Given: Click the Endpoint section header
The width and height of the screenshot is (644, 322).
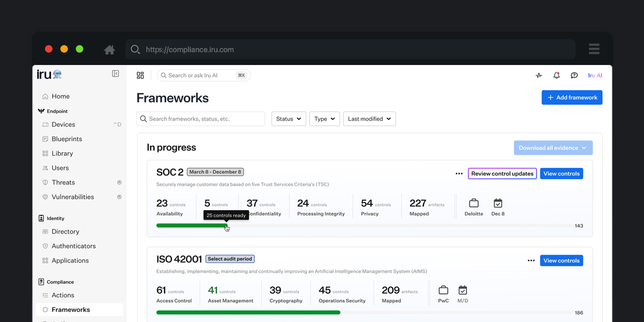Looking at the screenshot, I should (53, 111).
